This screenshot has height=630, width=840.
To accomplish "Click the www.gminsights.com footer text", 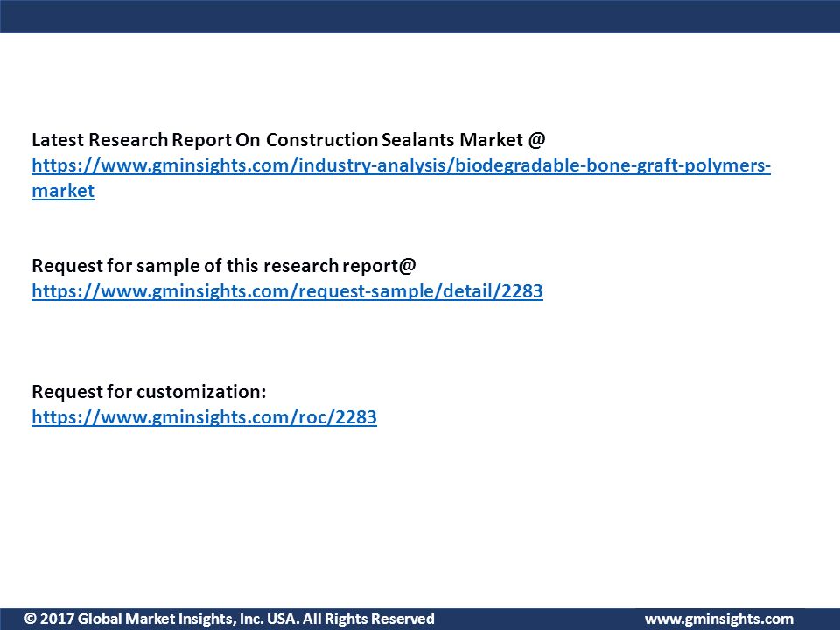I will 719,619.
